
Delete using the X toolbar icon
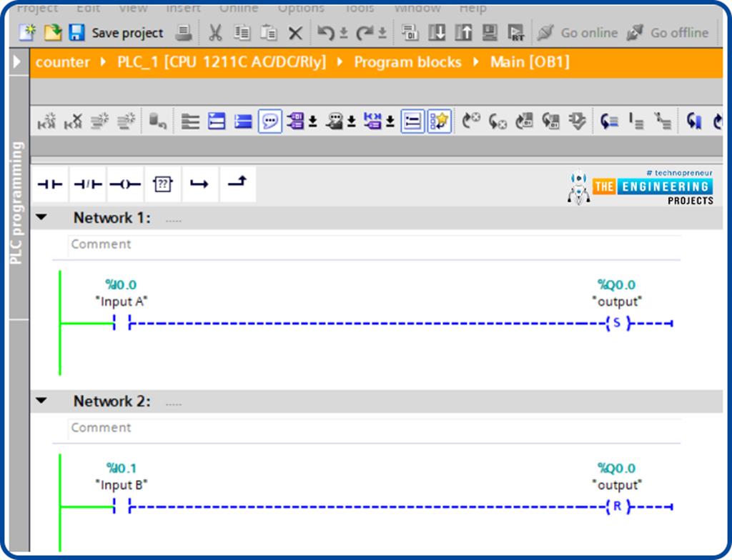click(295, 33)
